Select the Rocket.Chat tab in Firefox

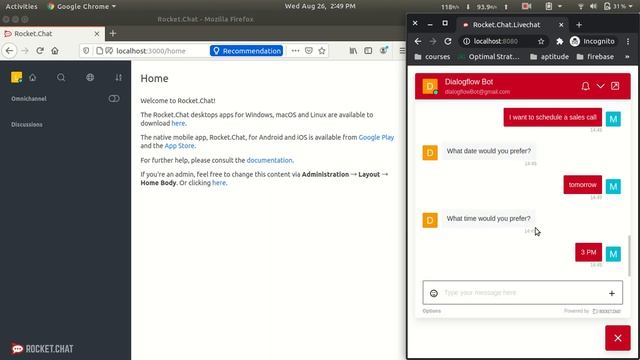click(x=52, y=34)
